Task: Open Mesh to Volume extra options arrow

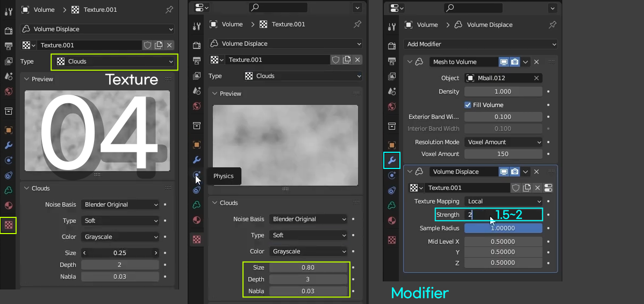Action: point(525,62)
